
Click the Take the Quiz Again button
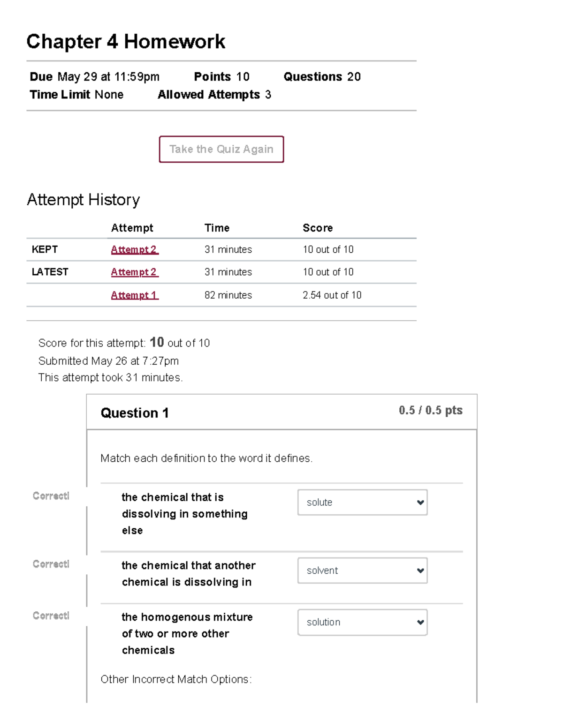coord(221,149)
